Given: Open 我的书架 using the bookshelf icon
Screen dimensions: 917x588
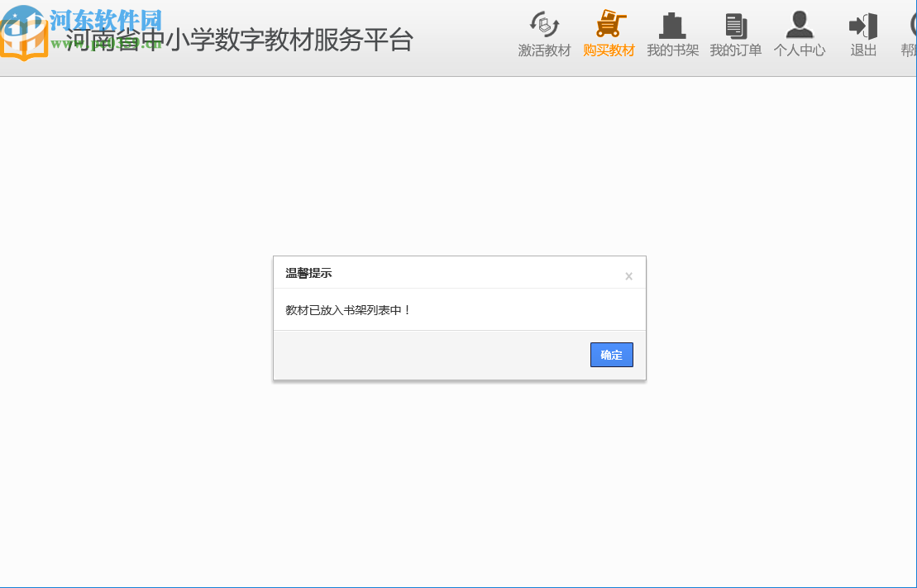Looking at the screenshot, I should [x=672, y=25].
